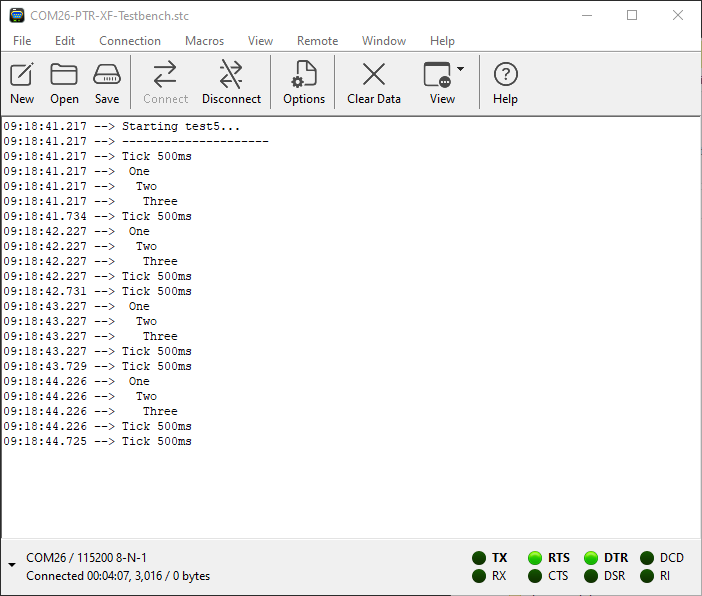Image resolution: width=702 pixels, height=596 pixels.
Task: Expand the View dropdown arrow in toolbar
Action: 461,70
